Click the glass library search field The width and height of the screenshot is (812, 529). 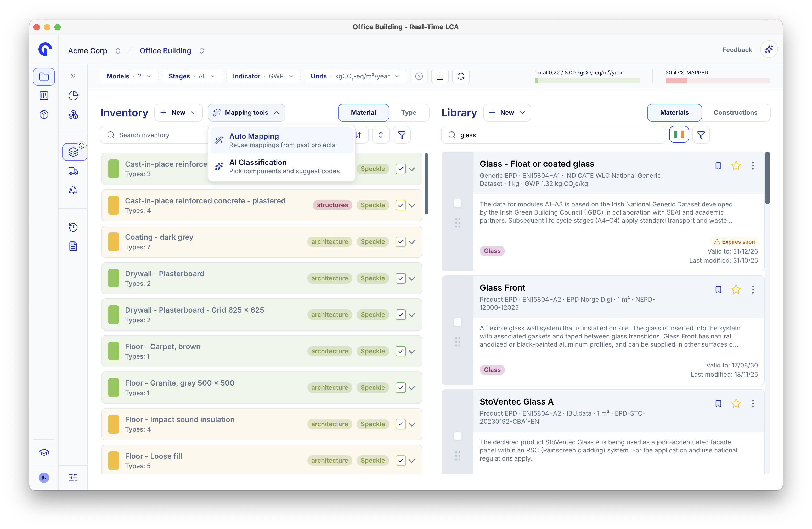553,135
